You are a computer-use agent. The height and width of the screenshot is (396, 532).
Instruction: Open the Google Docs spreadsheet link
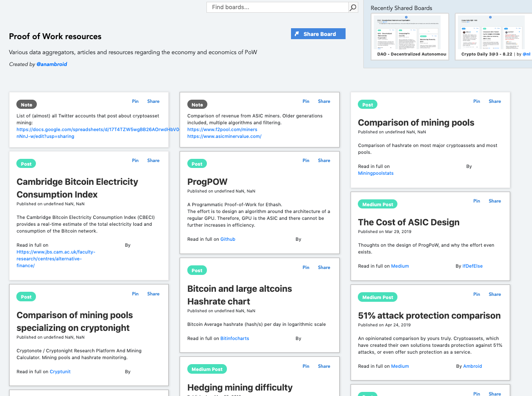point(91,130)
